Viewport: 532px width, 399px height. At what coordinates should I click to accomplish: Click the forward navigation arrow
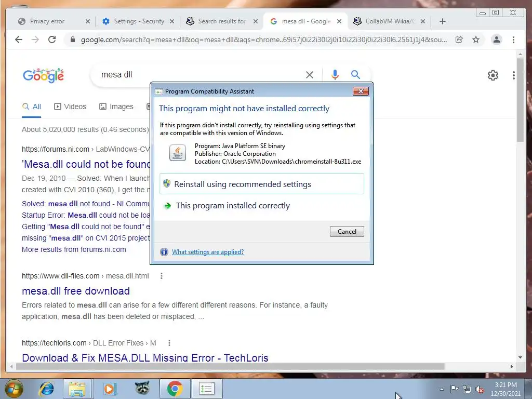[x=35, y=39]
